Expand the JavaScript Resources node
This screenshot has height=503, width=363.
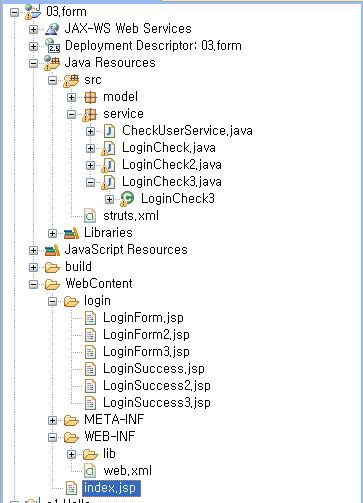[33, 250]
